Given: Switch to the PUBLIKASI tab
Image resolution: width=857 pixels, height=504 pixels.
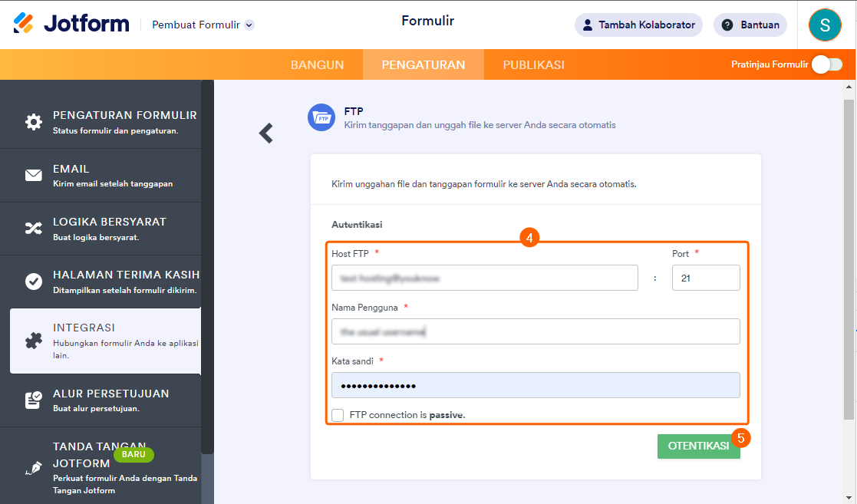Looking at the screenshot, I should [x=533, y=65].
